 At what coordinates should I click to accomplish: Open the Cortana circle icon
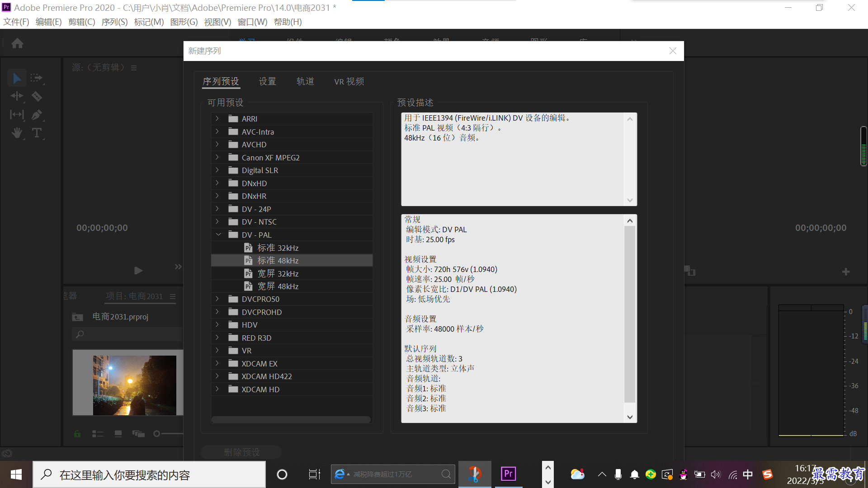coord(282,474)
